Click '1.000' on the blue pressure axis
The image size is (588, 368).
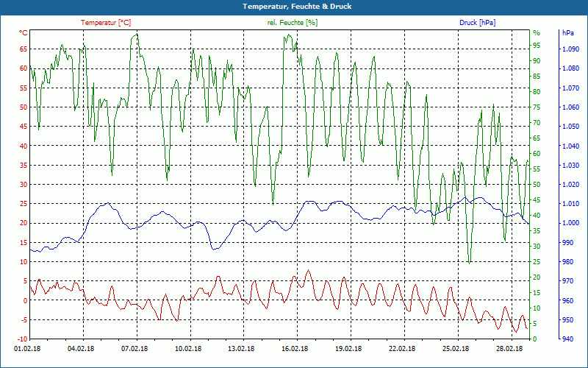[571, 223]
